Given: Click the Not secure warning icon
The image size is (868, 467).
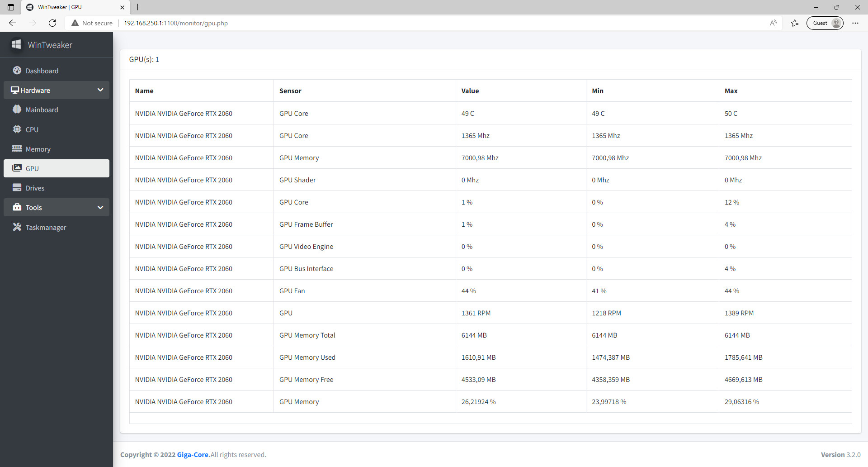Looking at the screenshot, I should [75, 23].
